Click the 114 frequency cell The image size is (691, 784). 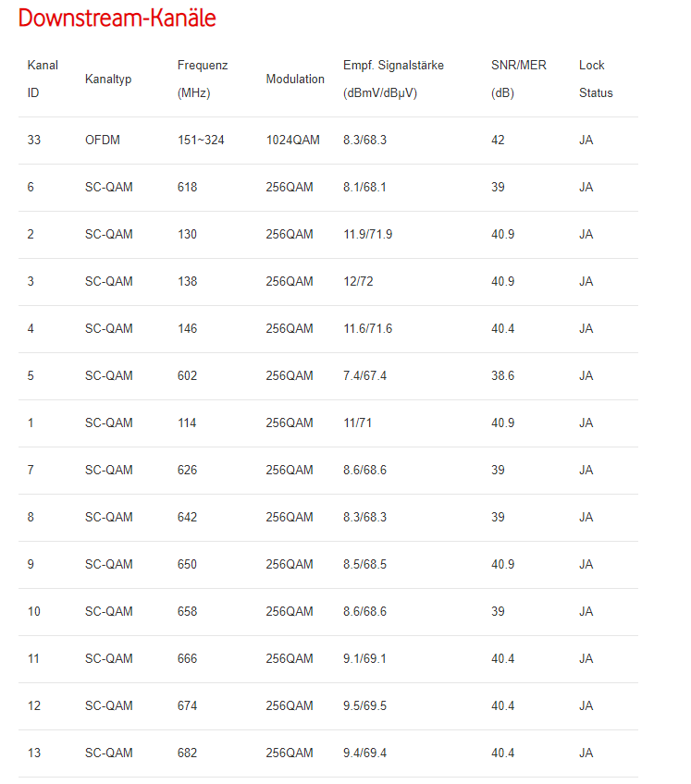(187, 423)
